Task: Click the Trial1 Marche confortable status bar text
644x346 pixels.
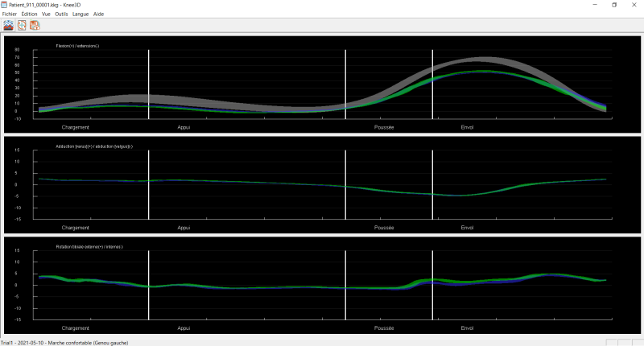Action: tap(64, 343)
